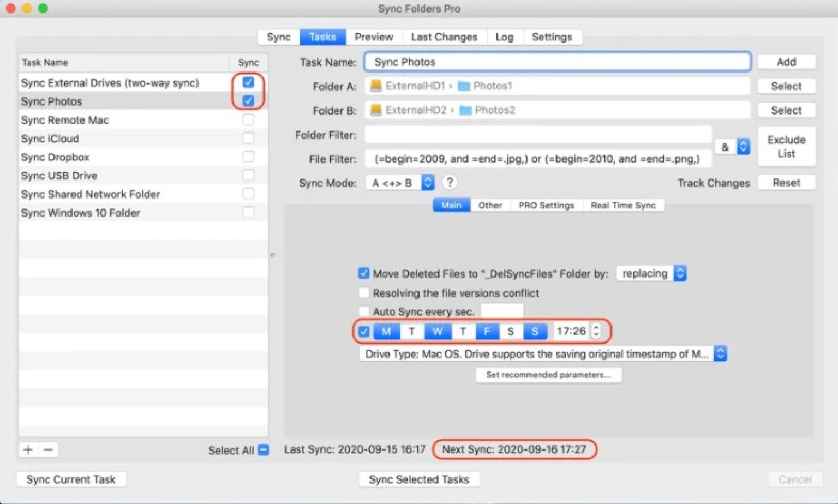Click the ExternalHD2 drive icon in Folder B

376,110
